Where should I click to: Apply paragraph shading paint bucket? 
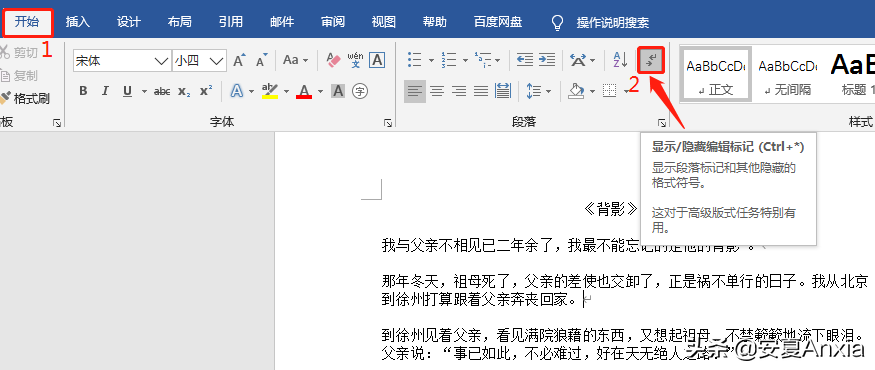[576, 90]
